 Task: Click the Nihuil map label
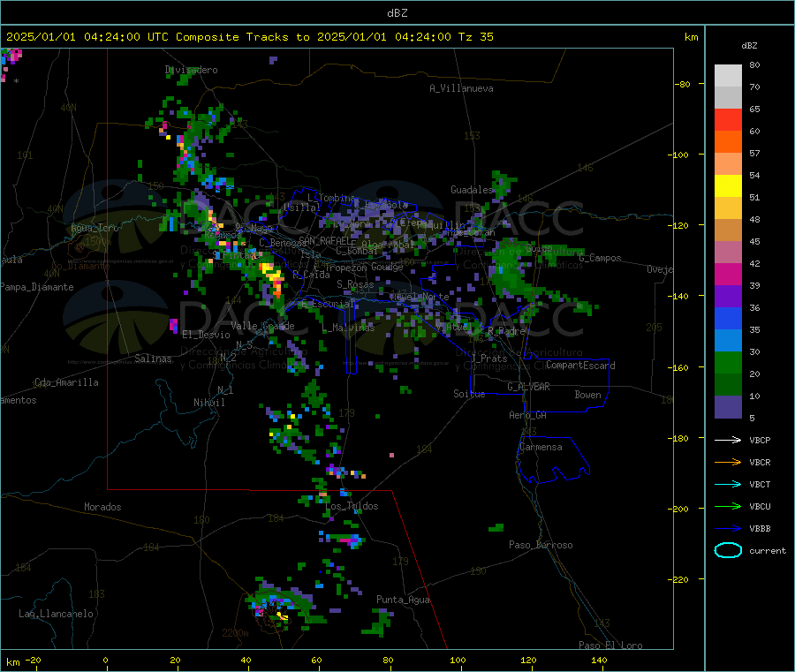point(208,403)
